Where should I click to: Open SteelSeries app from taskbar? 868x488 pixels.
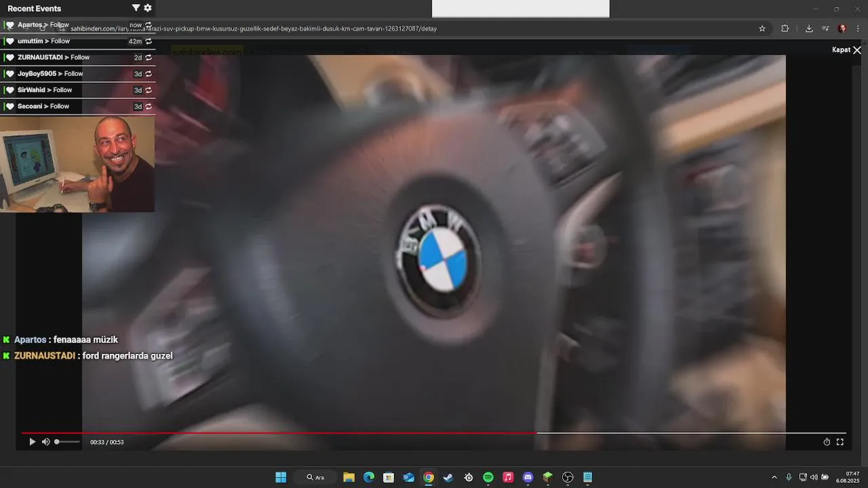coord(469,477)
